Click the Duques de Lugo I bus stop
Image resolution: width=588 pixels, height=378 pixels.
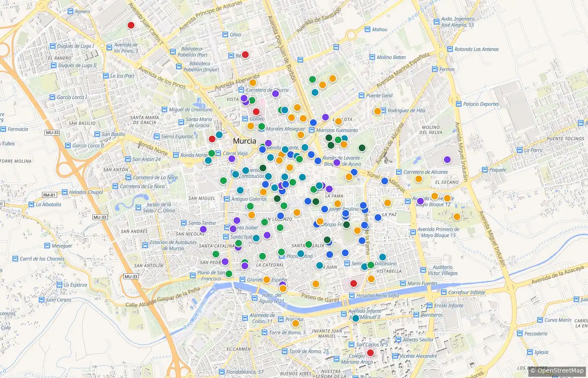52,46
